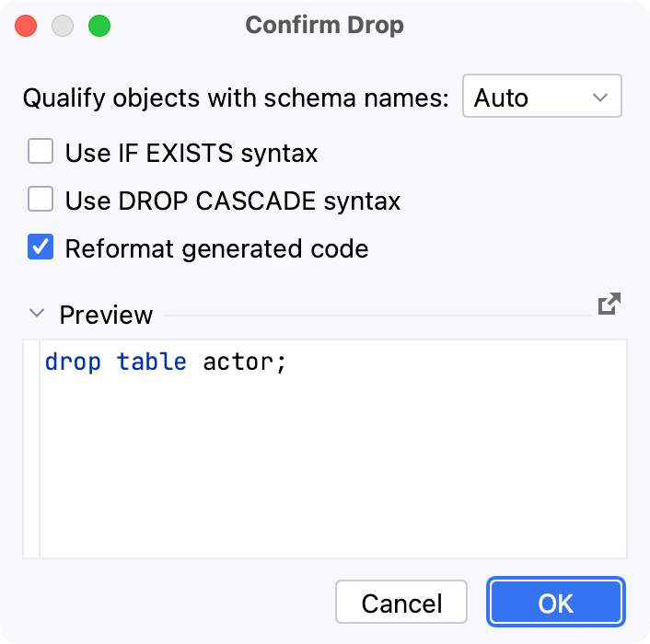
Task: Confirm the drop with OK
Action: 556,603
